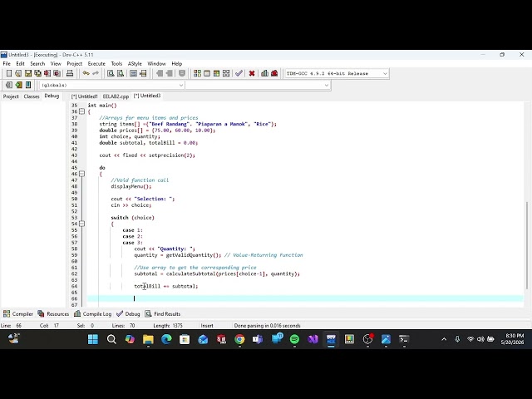532x399 pixels.
Task: Click code line 'displayMenu();'
Action: click(x=131, y=186)
